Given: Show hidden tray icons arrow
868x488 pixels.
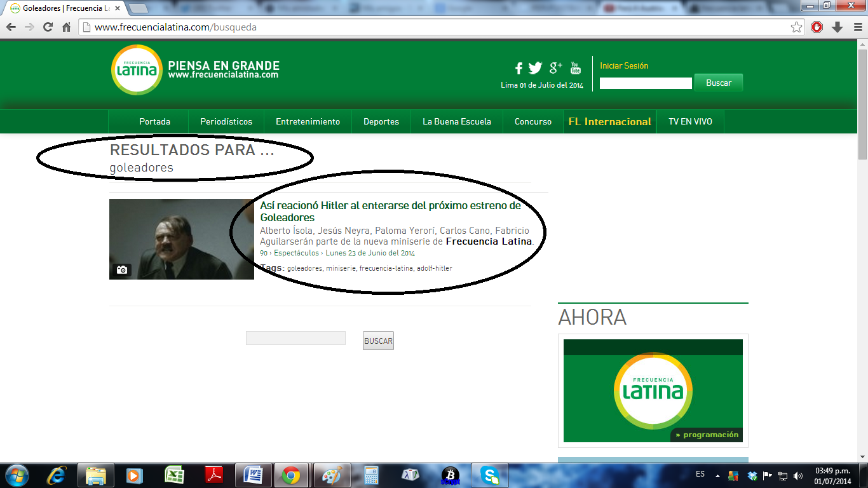Looking at the screenshot, I should pos(718,475).
